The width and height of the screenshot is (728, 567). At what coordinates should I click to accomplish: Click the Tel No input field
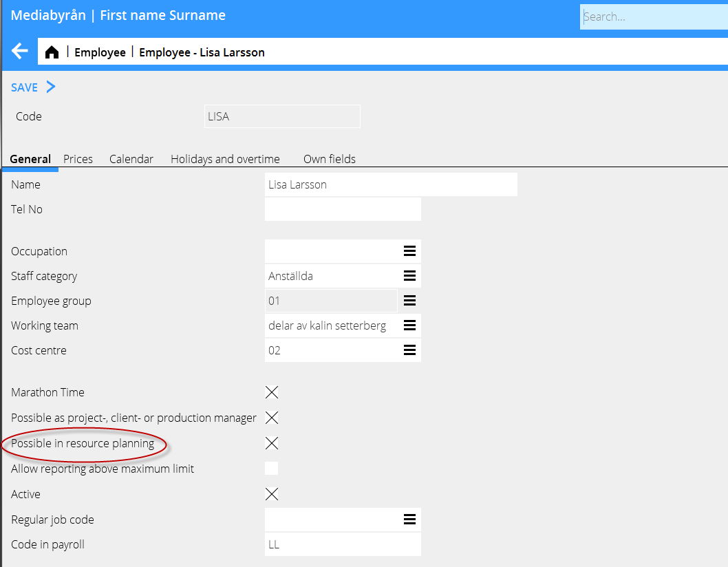click(342, 209)
